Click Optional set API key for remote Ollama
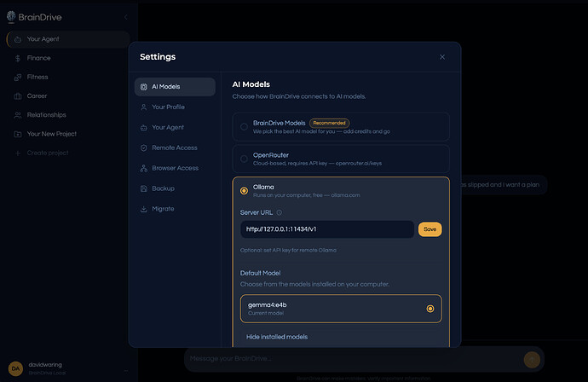Image resolution: width=588 pixels, height=382 pixels. point(288,251)
